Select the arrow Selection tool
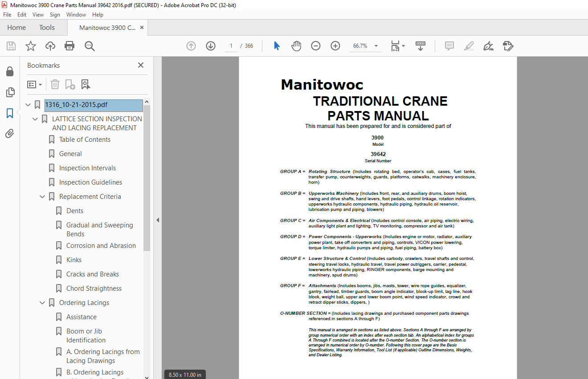This screenshot has width=588, height=379. click(277, 46)
